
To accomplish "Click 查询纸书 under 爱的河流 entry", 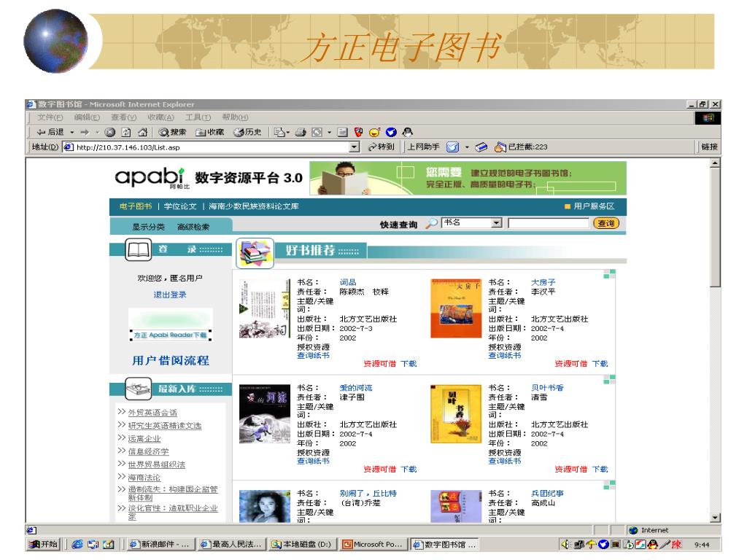I will tap(313, 461).
